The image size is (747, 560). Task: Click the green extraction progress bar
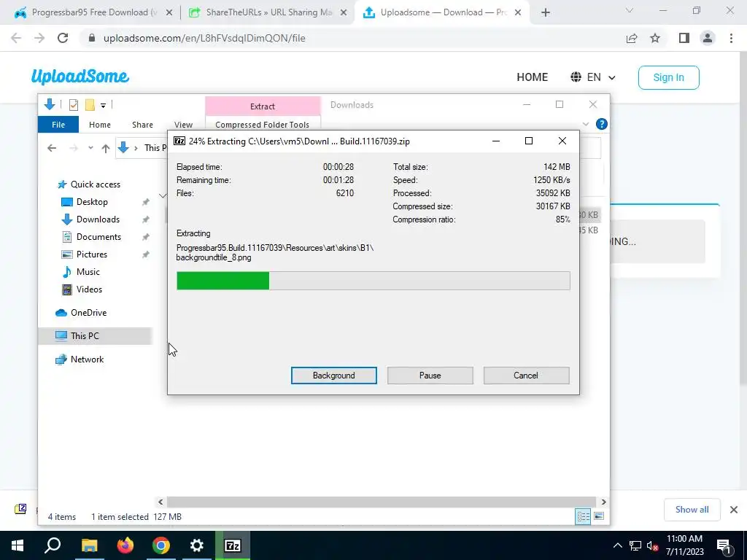tap(373, 281)
